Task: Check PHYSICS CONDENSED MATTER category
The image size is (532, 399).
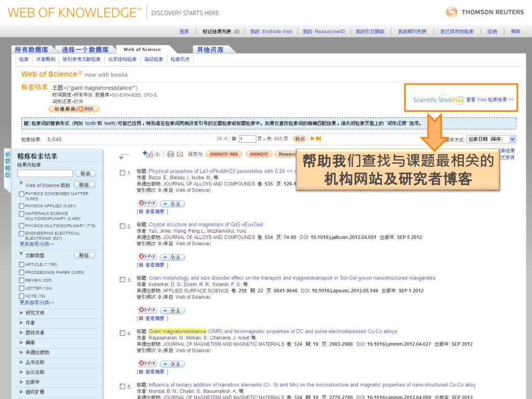Action: (x=22, y=194)
